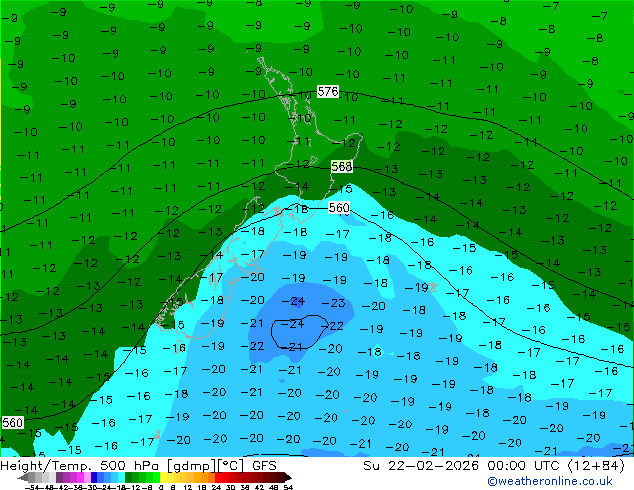Click the legend's left-end gray arrow cap
Viewport: 634px width, 490px height.
tap(23, 477)
